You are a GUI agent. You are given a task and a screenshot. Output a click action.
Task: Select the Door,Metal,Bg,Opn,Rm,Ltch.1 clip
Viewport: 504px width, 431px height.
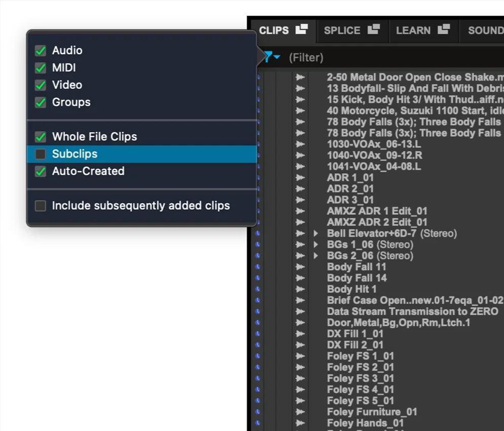(399, 323)
